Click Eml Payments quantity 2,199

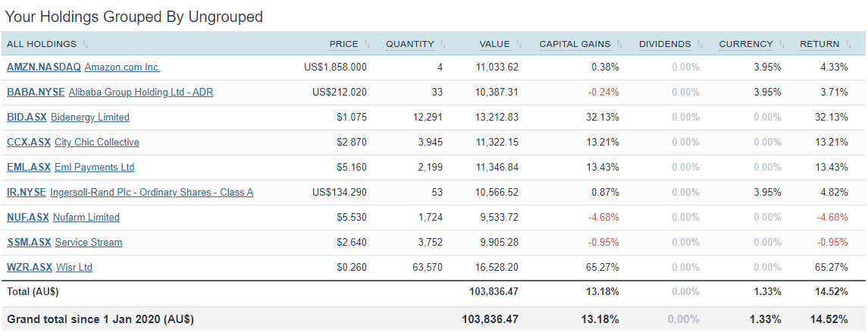431,167
